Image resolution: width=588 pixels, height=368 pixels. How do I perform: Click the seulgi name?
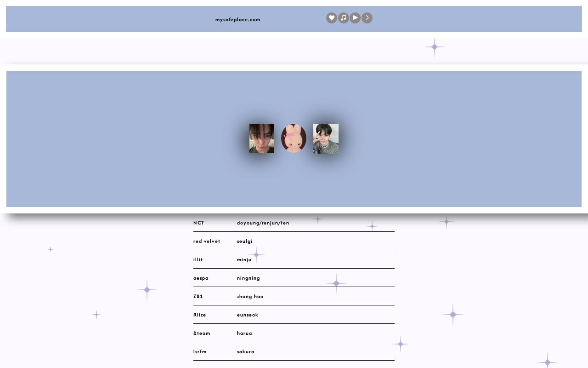(x=244, y=241)
